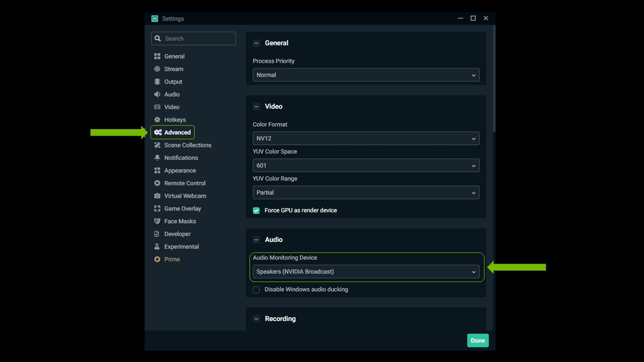Open the Audio Monitoring Device dropdown
This screenshot has width=644, height=362.
click(366, 271)
